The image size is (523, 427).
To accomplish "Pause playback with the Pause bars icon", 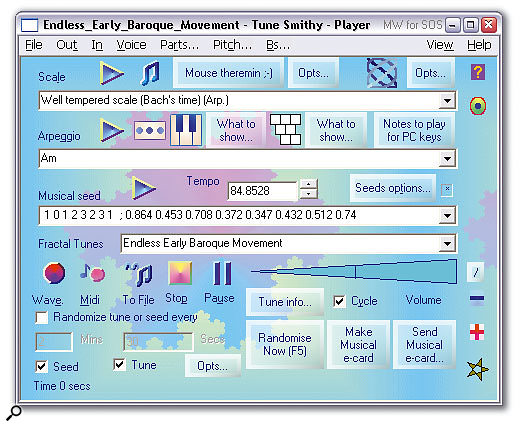I will point(222,273).
